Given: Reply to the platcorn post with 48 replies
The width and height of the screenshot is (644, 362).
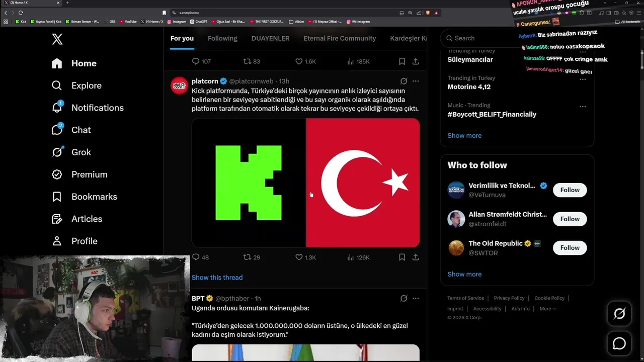Looking at the screenshot, I should coord(200,257).
